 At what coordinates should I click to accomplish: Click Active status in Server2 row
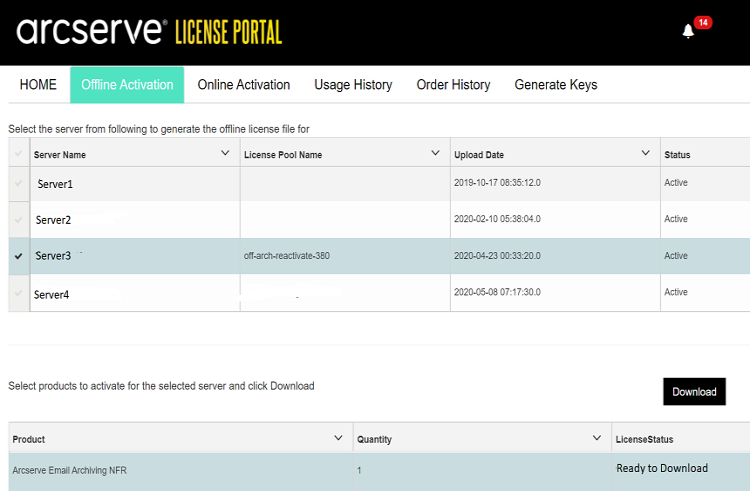(x=676, y=219)
